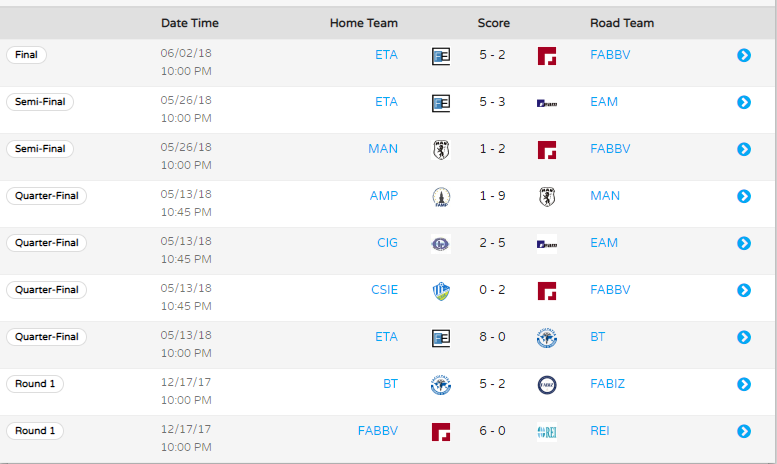Click the Round 1 badge for BT match
Viewport: 777px width, 464px height.
(35, 384)
